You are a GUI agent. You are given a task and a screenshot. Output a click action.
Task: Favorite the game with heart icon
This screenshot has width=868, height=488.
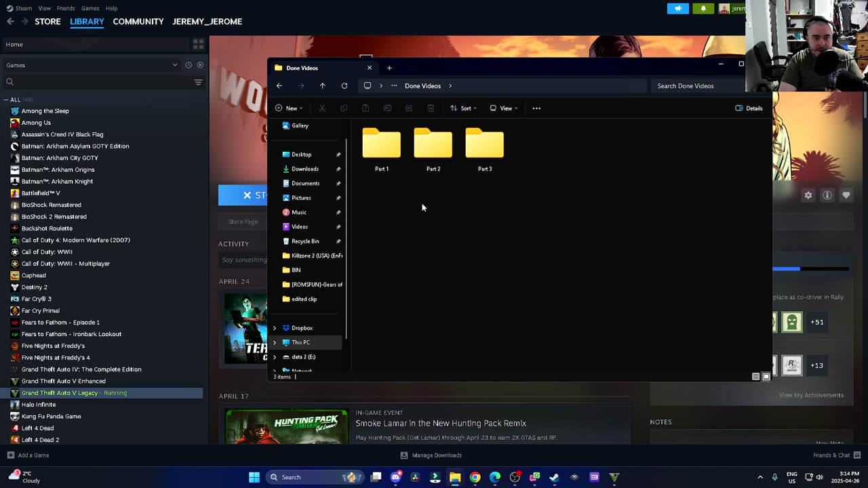[846, 195]
